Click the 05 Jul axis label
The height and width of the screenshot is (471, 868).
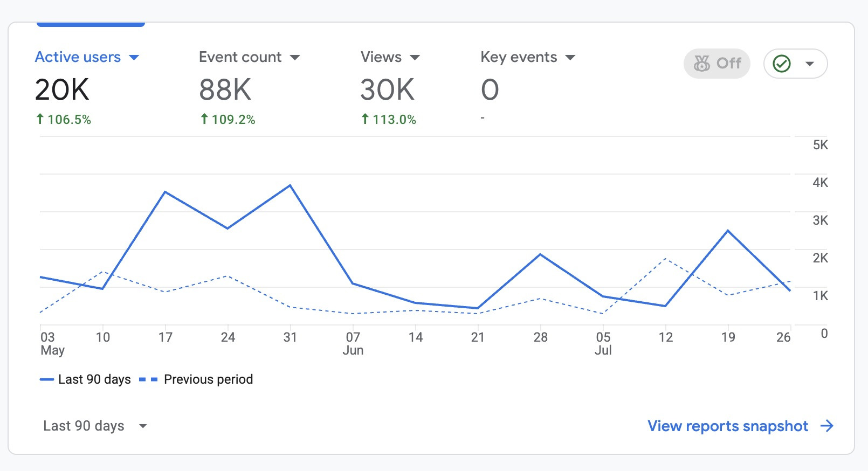[603, 343]
